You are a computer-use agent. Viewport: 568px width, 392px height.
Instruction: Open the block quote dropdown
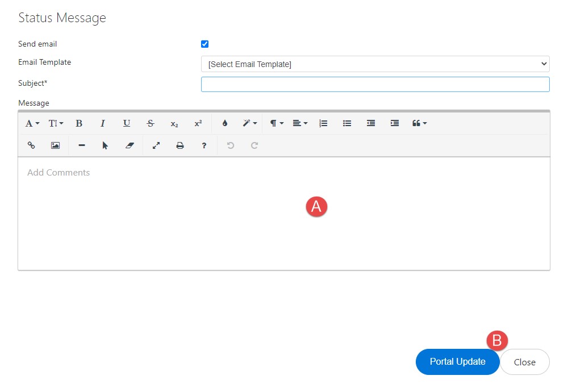click(420, 123)
